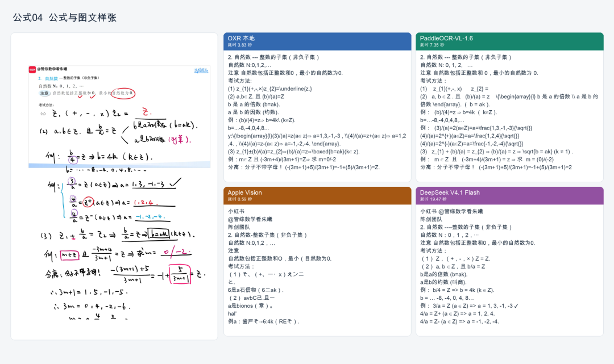Click '@管综数学看朱曦' in Apple Vision panel
Image resolution: width=614 pixels, height=364 pixels.
pos(250,219)
